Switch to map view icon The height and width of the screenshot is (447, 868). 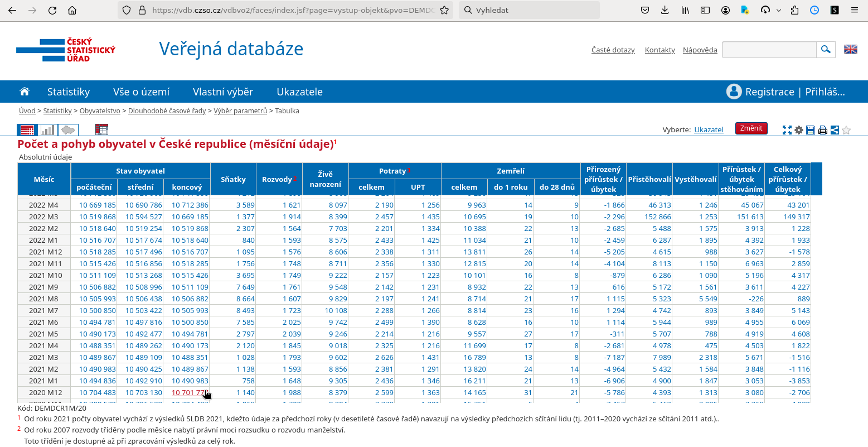68,130
